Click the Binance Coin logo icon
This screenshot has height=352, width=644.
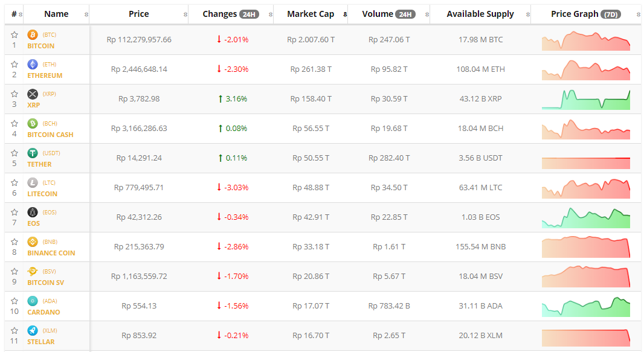click(33, 242)
